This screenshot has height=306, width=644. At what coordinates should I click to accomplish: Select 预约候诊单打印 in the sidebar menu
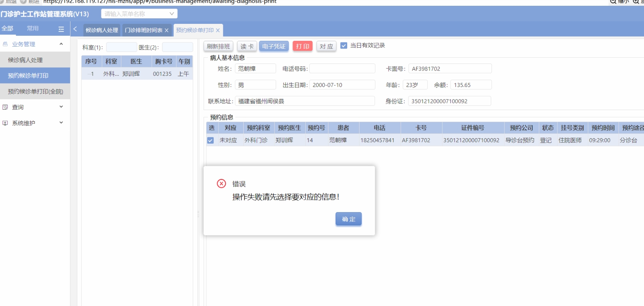point(35,75)
